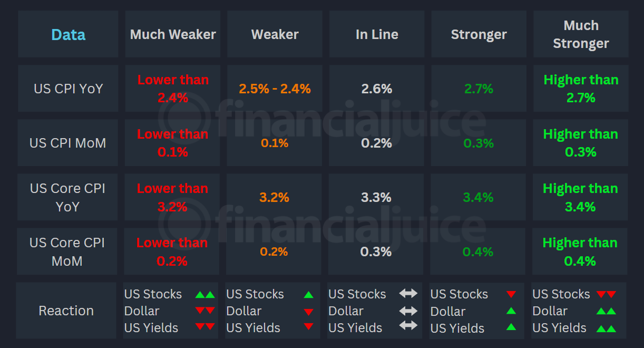Click the Much Stronger column header
The image size is (644, 348).
[x=581, y=35]
